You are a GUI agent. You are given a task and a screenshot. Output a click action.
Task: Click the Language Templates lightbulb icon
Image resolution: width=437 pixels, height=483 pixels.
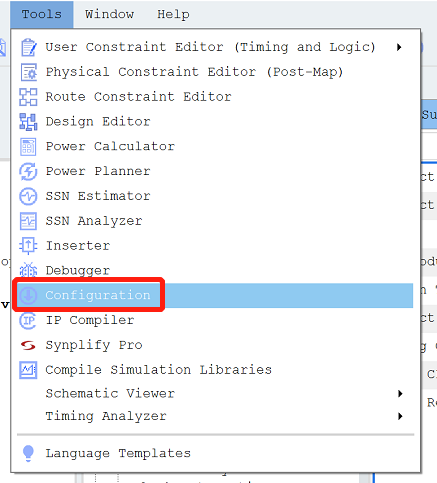click(28, 453)
